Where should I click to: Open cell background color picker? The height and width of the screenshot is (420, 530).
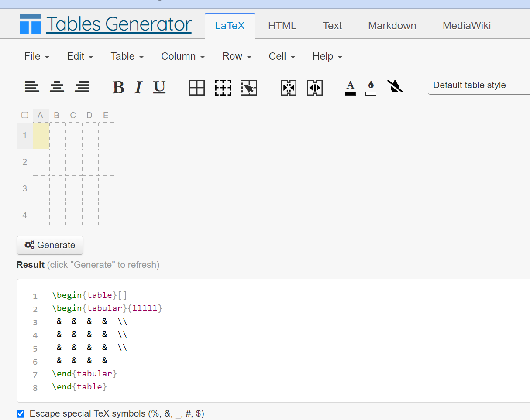pyautogui.click(x=371, y=88)
